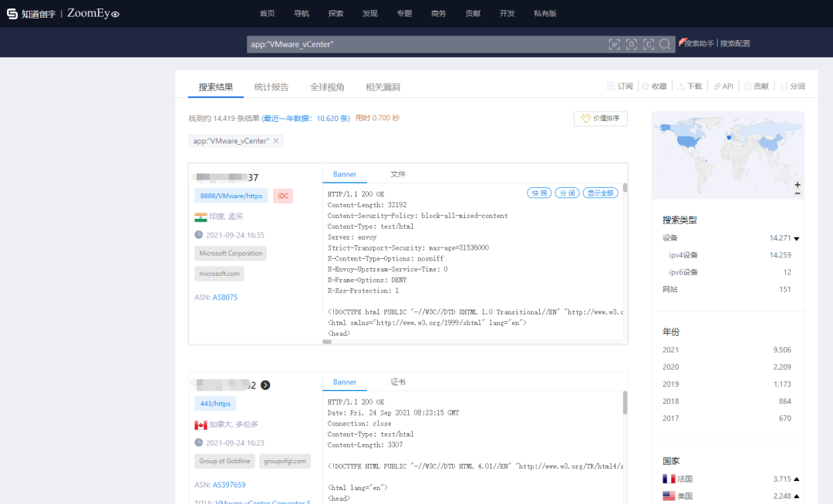The width and height of the screenshot is (833, 504).
Task: Open the 私有版 nav menu
Action: (545, 13)
